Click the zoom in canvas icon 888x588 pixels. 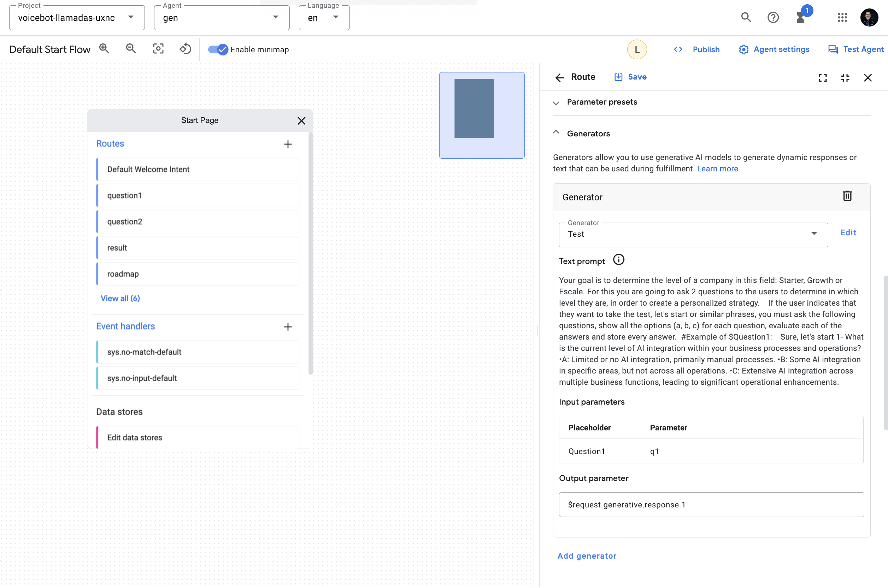pos(104,49)
